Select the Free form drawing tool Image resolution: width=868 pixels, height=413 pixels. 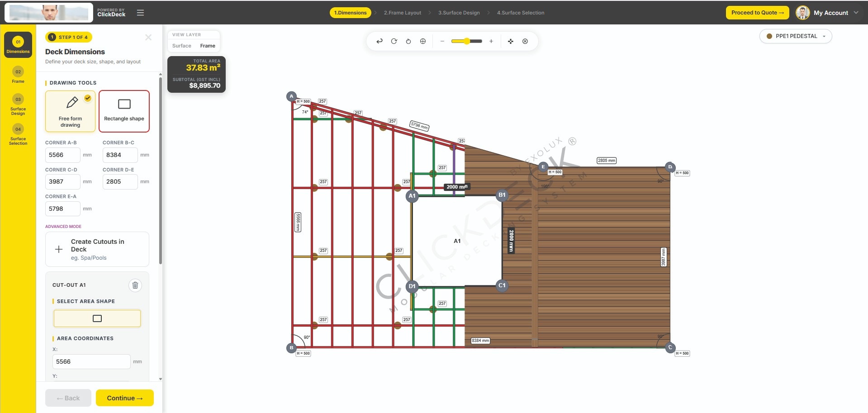click(x=70, y=111)
